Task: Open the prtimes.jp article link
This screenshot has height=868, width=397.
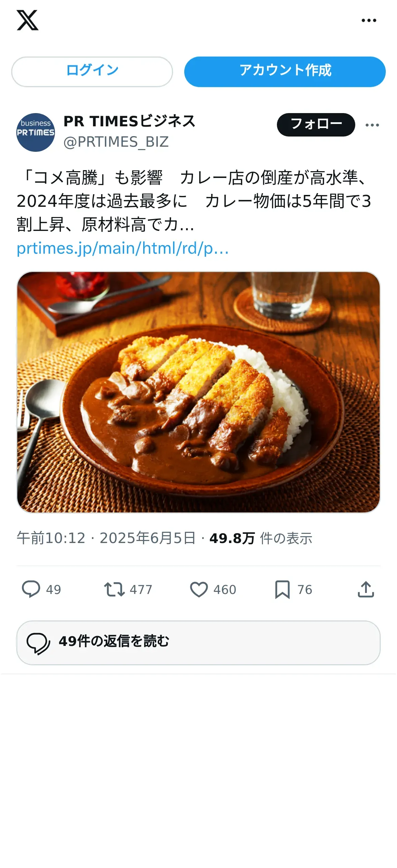Action: tap(122, 248)
